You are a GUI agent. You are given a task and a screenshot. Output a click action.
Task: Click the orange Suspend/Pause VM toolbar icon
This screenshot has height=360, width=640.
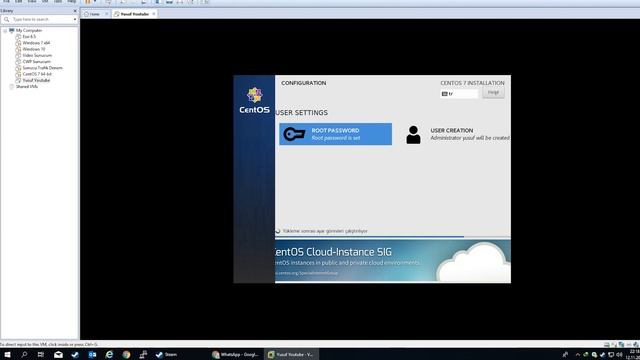[x=88, y=2]
